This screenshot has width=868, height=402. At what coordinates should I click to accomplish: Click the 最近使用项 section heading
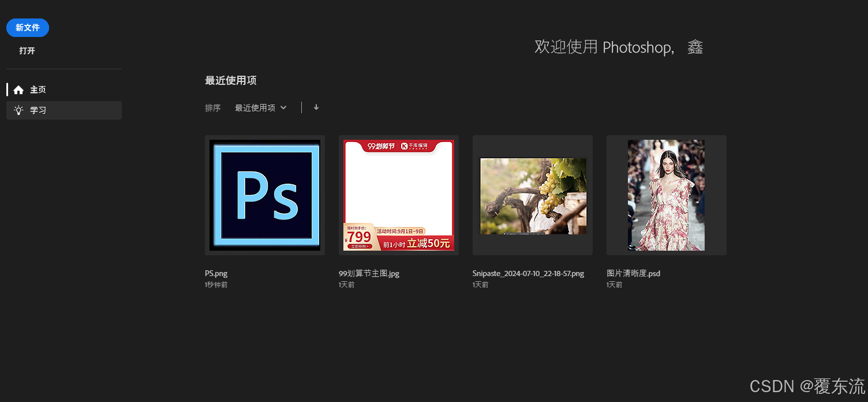(x=231, y=81)
